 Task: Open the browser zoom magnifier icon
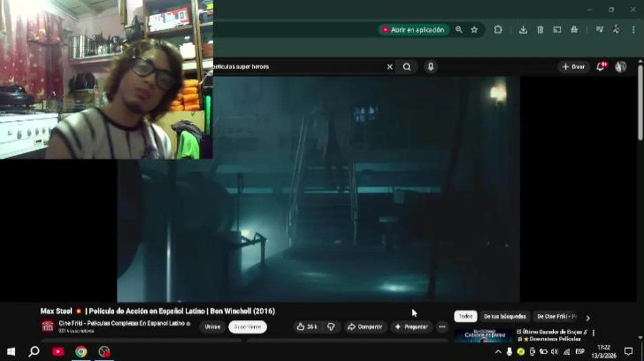pos(459,30)
